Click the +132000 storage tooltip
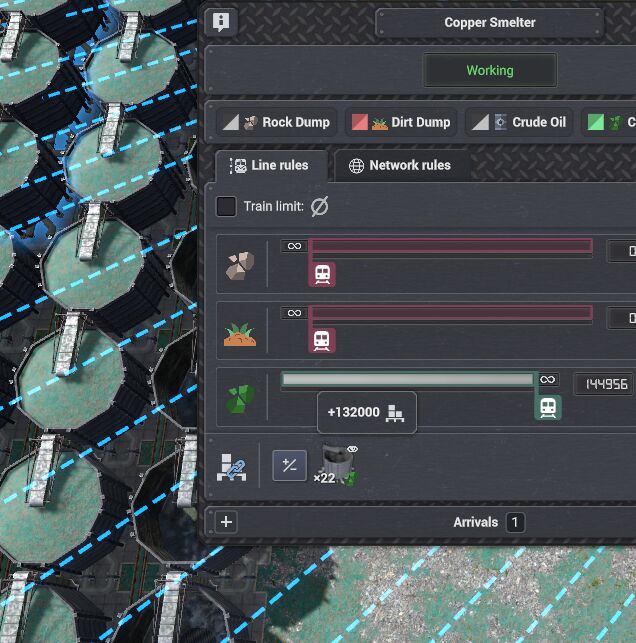The height and width of the screenshot is (643, 636). pos(367,412)
